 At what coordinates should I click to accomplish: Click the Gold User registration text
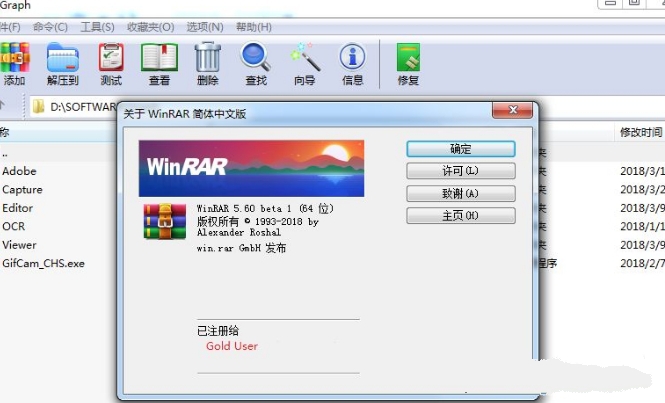pos(232,346)
